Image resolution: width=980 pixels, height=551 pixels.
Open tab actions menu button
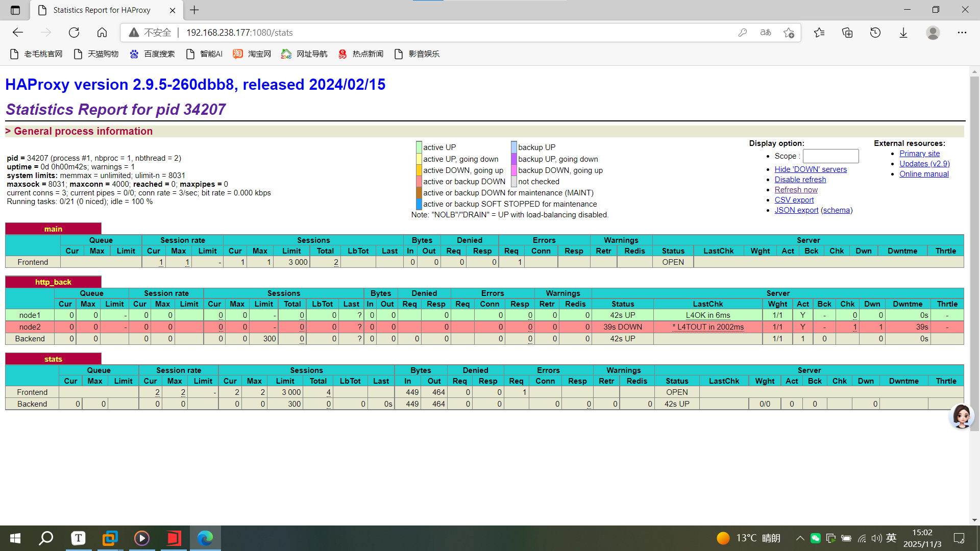[x=15, y=10]
